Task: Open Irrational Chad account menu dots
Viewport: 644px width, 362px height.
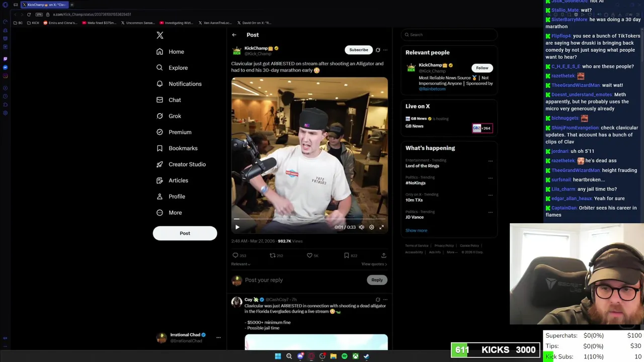Action: (x=218, y=337)
